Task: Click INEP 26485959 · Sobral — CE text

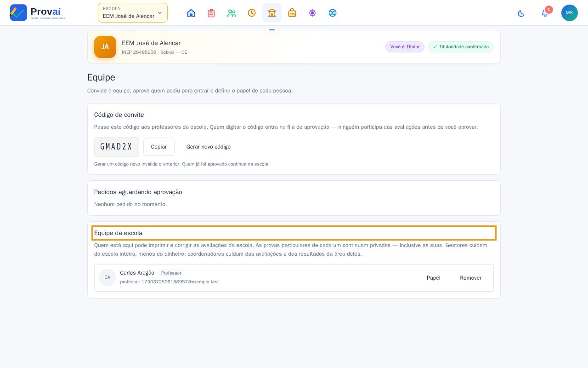Action: coord(154,52)
